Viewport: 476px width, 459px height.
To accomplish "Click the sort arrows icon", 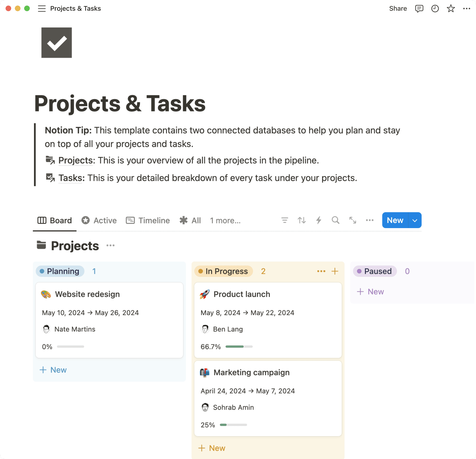I will pos(302,220).
